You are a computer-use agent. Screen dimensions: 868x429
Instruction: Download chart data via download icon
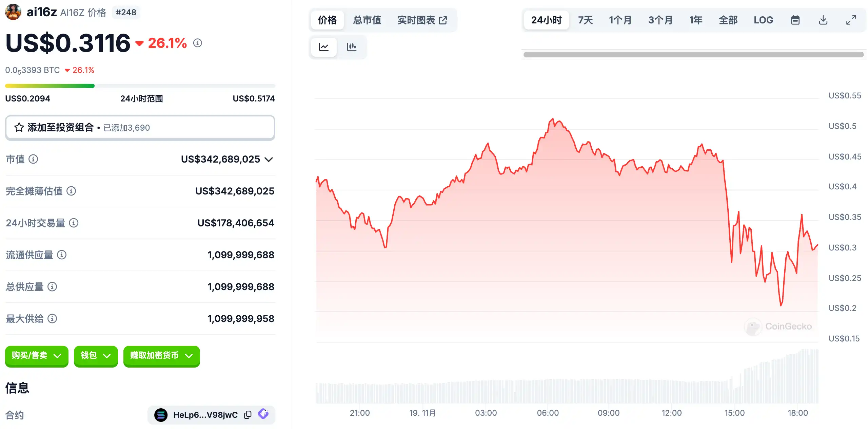(823, 20)
